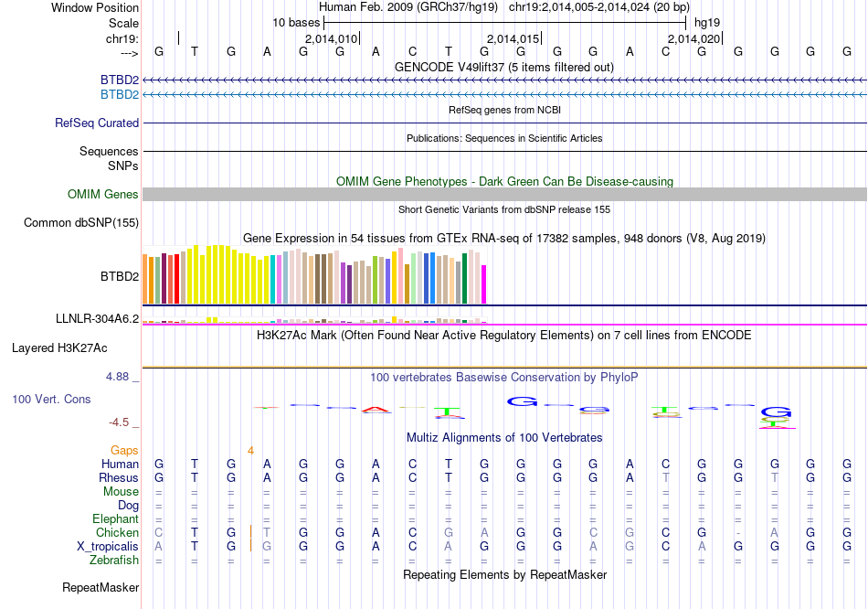Click the 100 Vert. Cons label
868x609 pixels.
point(51,400)
